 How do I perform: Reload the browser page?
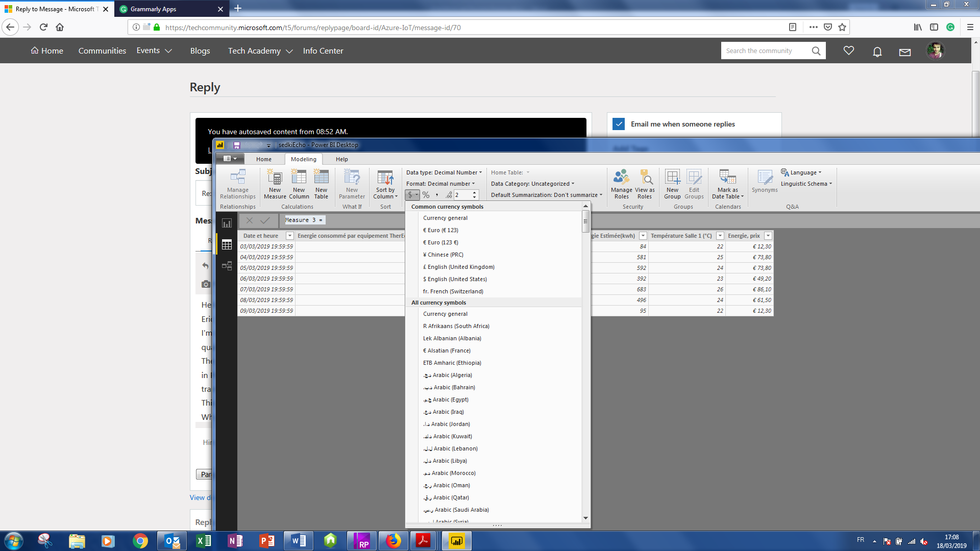(43, 27)
